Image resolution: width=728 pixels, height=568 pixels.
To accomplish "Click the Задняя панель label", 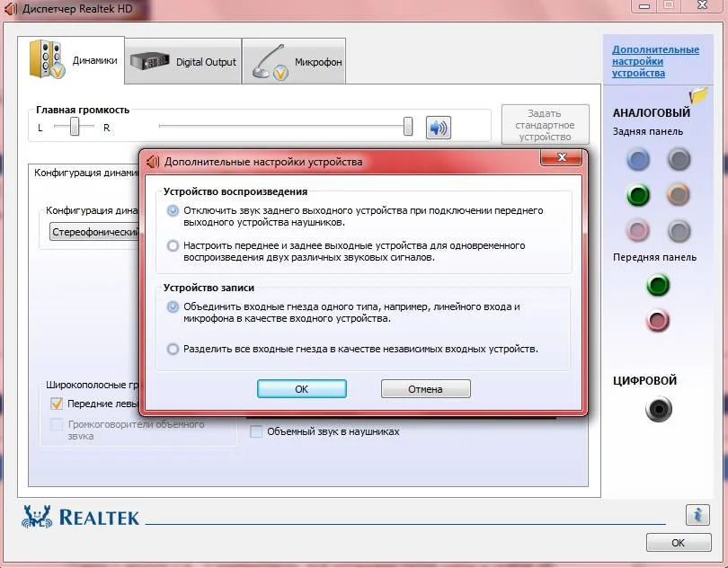I will [x=648, y=131].
